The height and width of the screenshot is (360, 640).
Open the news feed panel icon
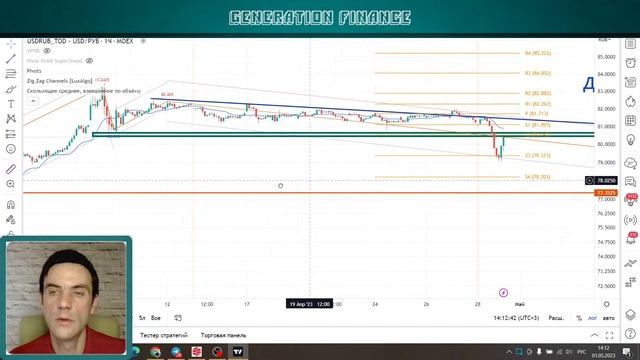tap(630, 82)
